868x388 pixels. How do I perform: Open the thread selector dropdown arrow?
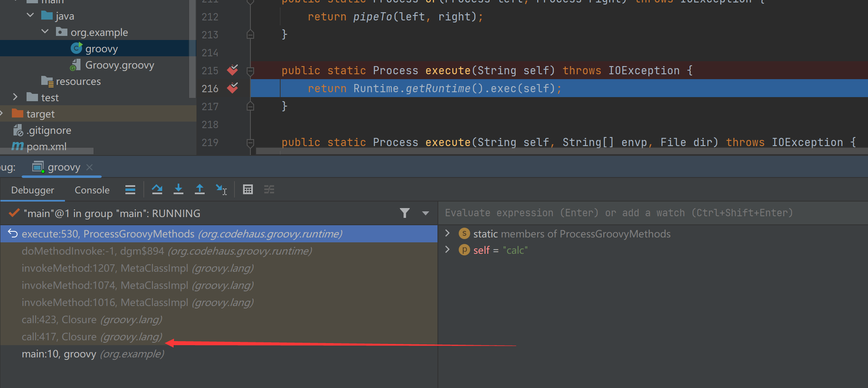pyautogui.click(x=425, y=213)
